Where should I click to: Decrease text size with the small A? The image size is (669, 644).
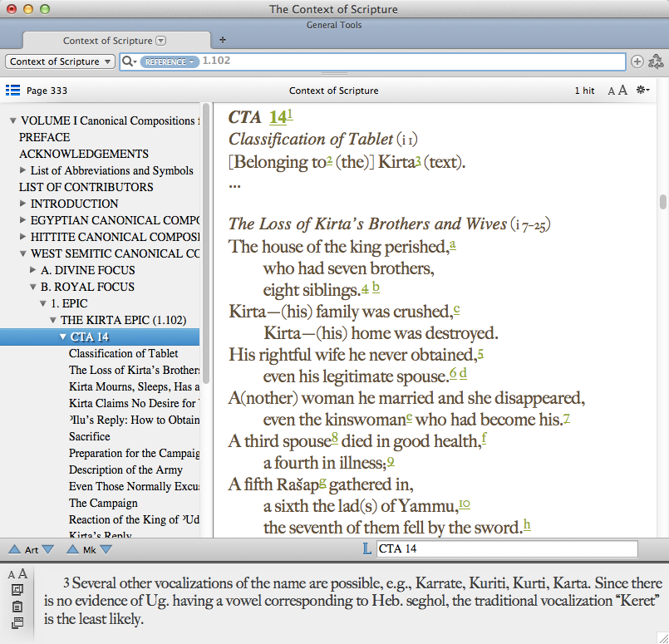pyautogui.click(x=611, y=91)
